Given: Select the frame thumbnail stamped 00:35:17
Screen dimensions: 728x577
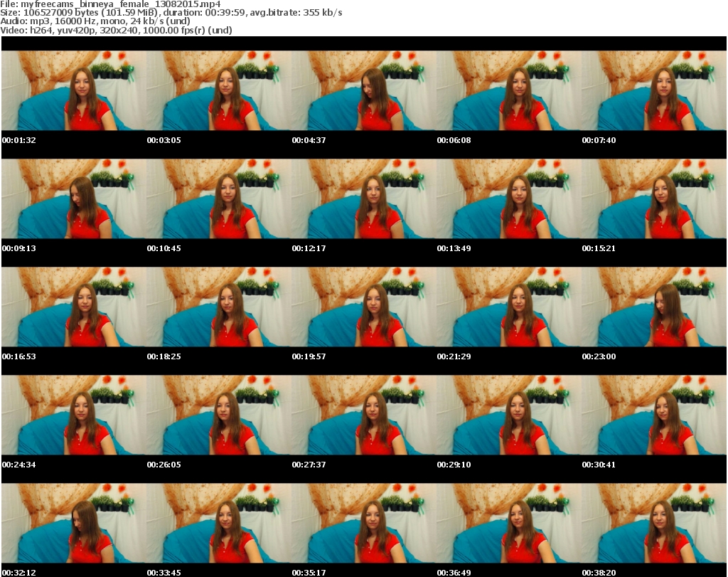Looking at the screenshot, I should tap(364, 523).
